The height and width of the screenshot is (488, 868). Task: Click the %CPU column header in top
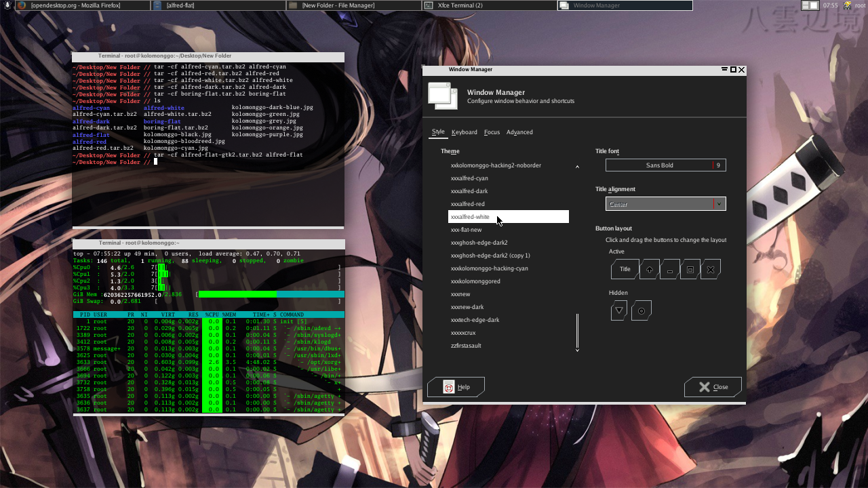point(212,315)
